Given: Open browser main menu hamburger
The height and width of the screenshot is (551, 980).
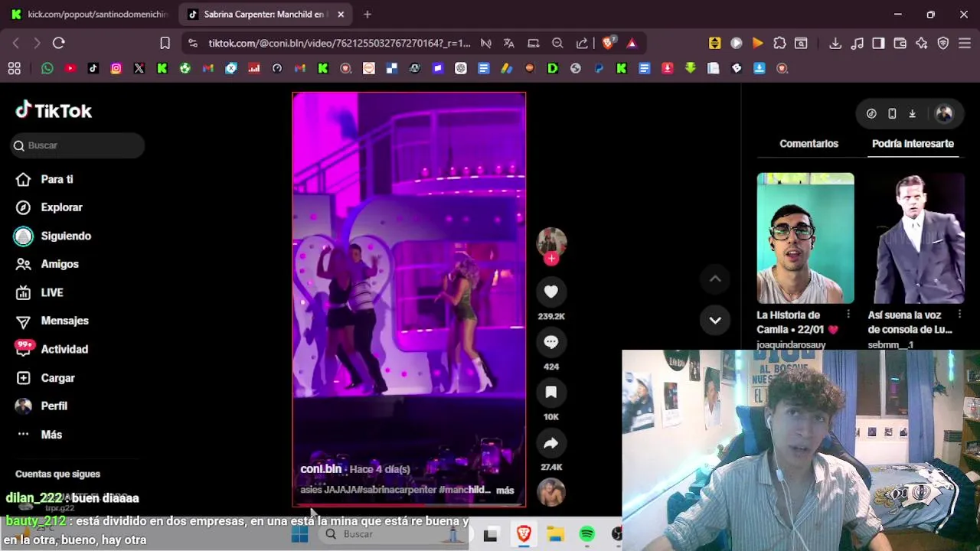Looking at the screenshot, I should (x=964, y=43).
